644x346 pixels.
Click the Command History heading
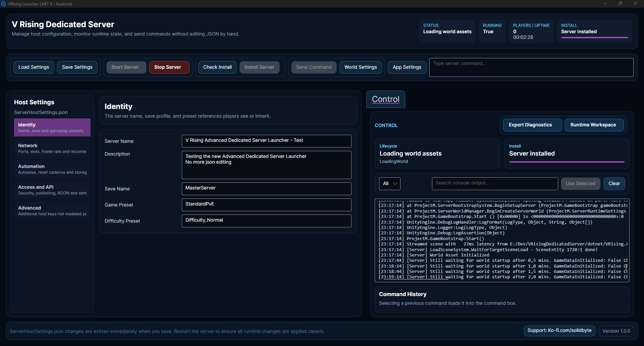click(x=402, y=294)
